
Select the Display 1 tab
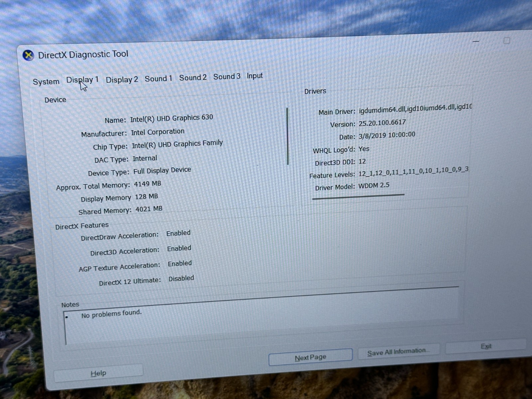(x=82, y=80)
